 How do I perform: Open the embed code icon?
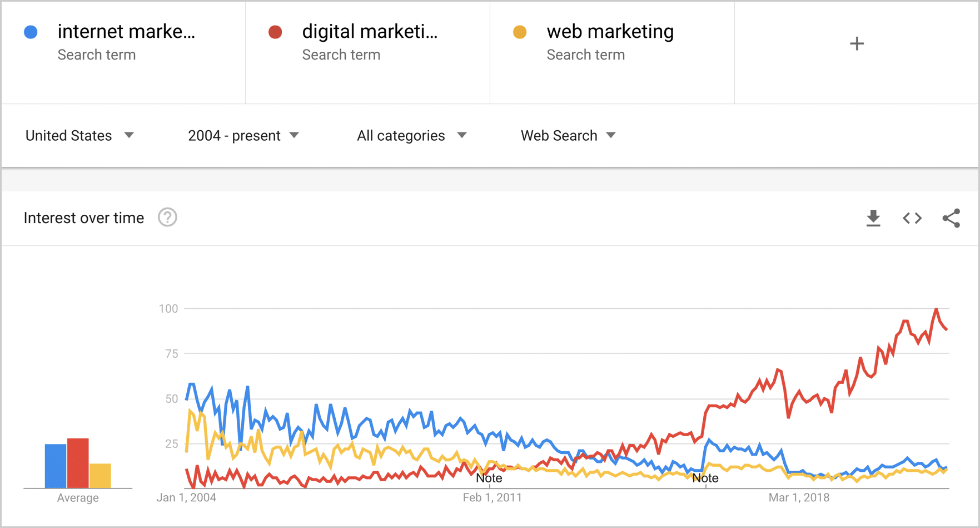pos(912,218)
